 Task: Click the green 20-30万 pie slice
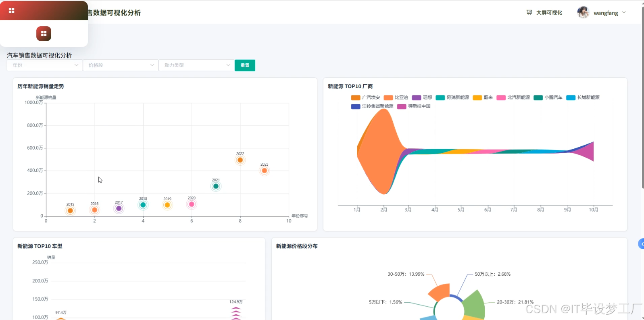click(474, 305)
